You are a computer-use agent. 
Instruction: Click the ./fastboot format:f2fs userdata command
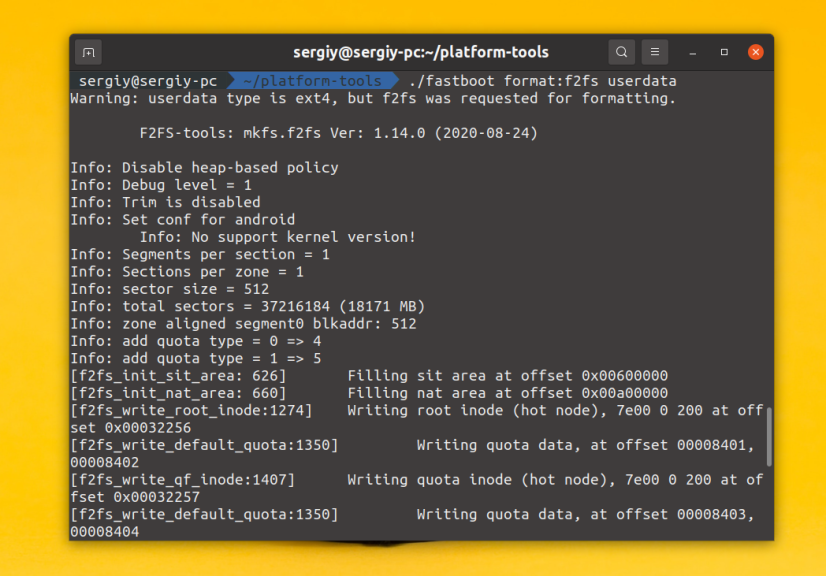pyautogui.click(x=542, y=81)
